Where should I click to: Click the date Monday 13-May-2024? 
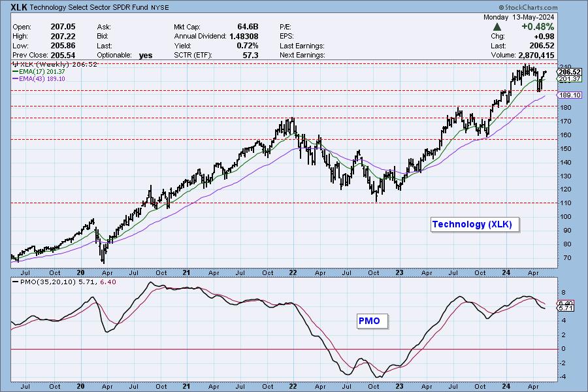pos(519,17)
